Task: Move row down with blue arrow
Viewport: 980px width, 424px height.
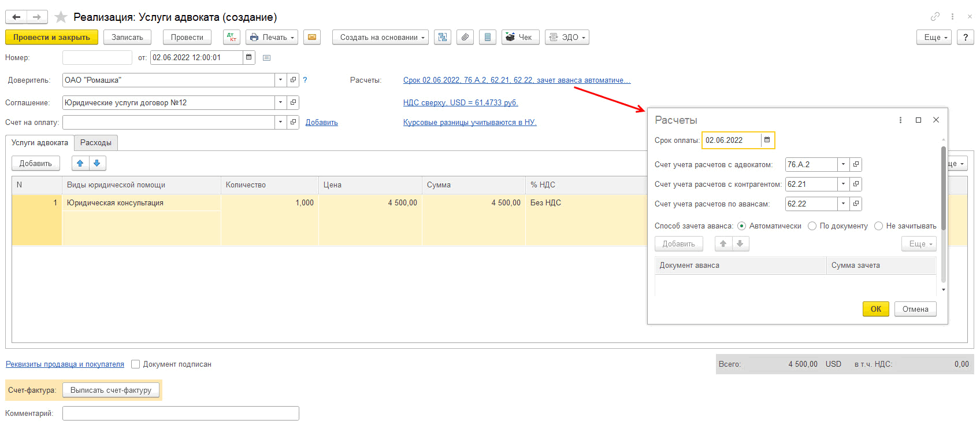Action: [97, 163]
